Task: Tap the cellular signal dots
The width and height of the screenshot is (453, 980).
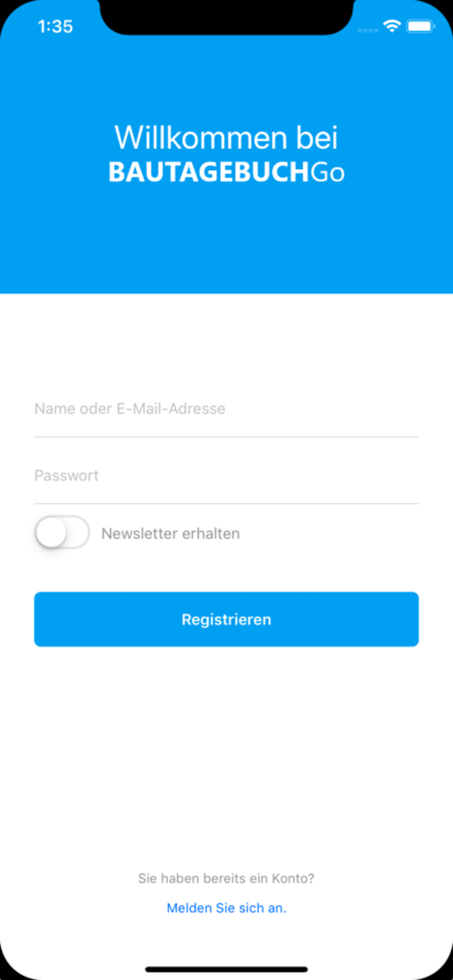Action: 368,30
